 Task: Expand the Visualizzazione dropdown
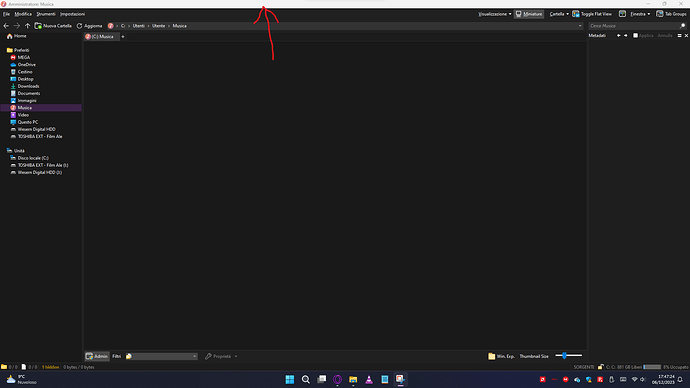coord(495,14)
